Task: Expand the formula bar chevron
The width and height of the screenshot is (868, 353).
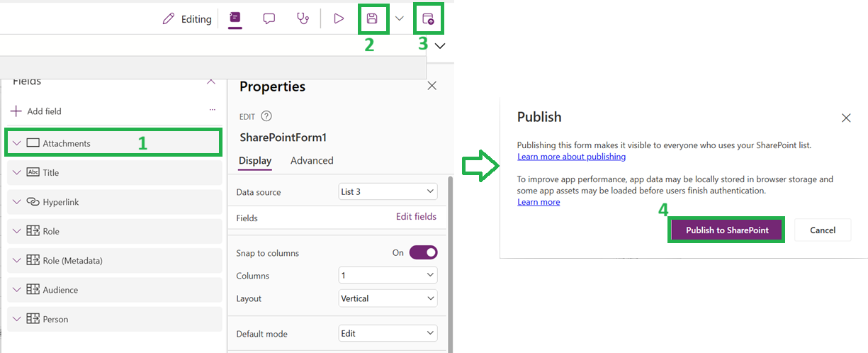Action: pyautogui.click(x=440, y=46)
